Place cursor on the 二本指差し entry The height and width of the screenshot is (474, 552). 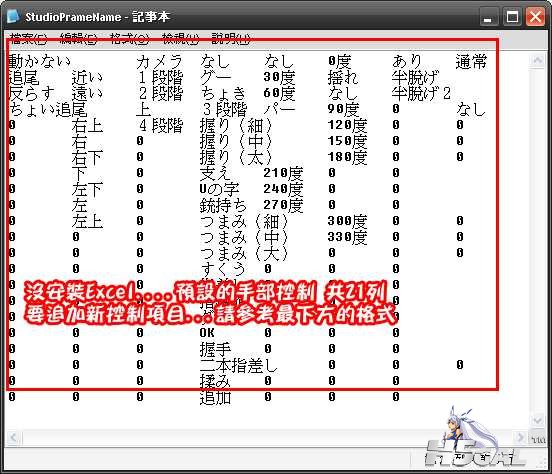coord(239,366)
